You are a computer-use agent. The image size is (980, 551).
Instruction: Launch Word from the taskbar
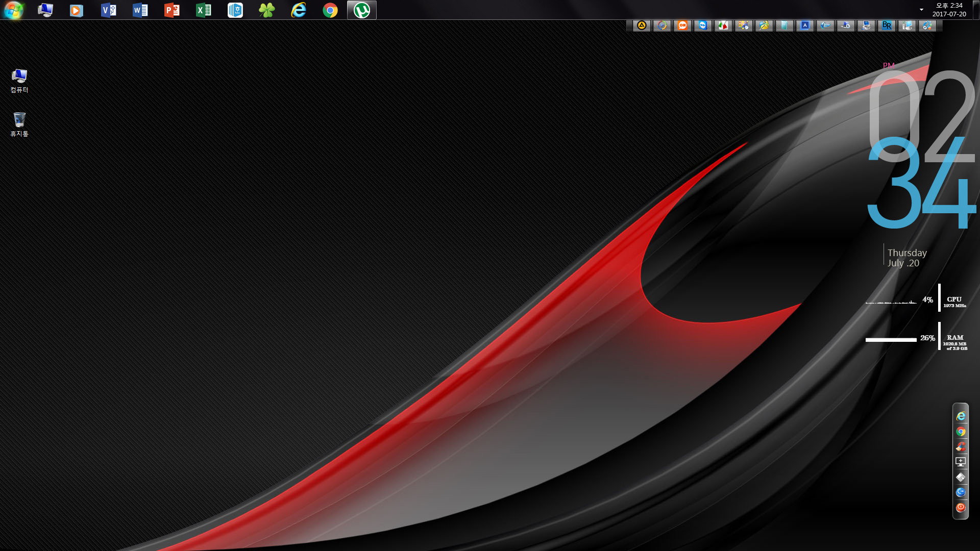140,10
